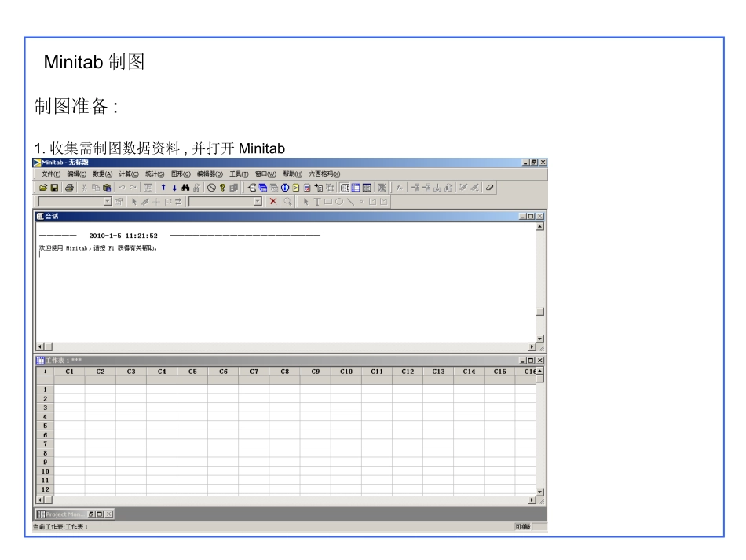This screenshot has height=560, width=746.
Task: Click the Cancel circle-slash icon
Action: pos(211,188)
